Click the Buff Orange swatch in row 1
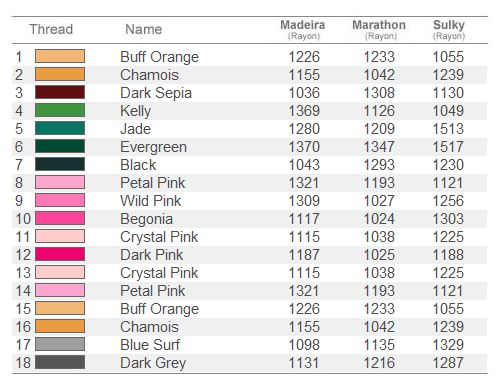The height and width of the screenshot is (384, 500). pyautogui.click(x=60, y=56)
